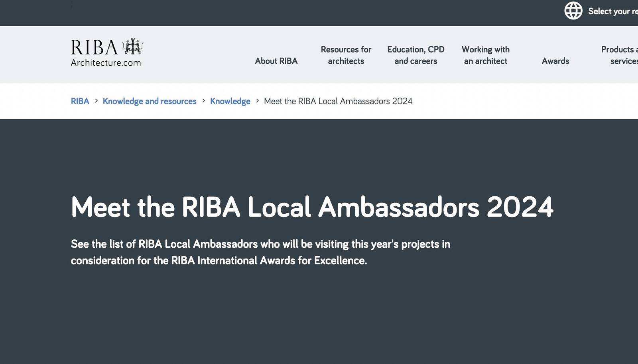Click chevron after Knowledge and resources breadcrumb
This screenshot has width=638, height=364.
coord(203,101)
